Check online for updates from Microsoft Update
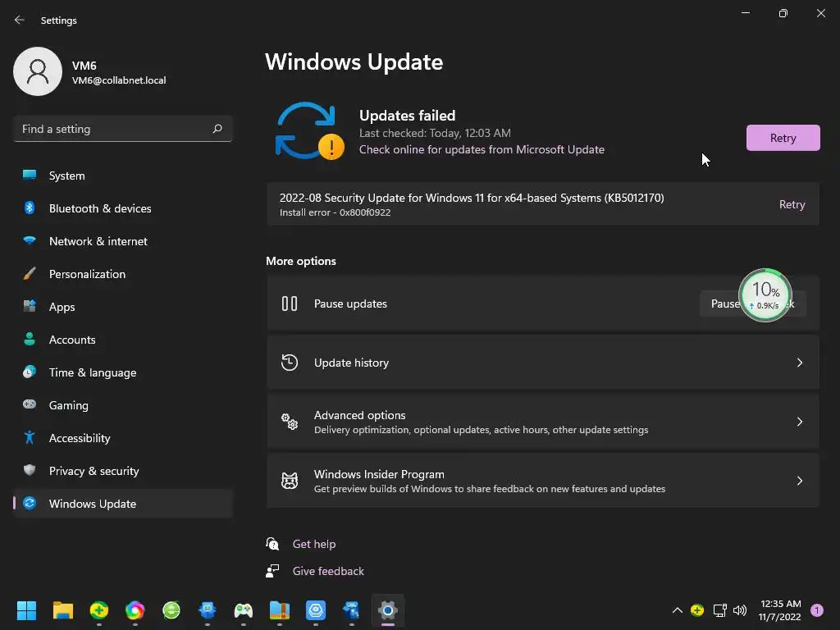 click(482, 149)
